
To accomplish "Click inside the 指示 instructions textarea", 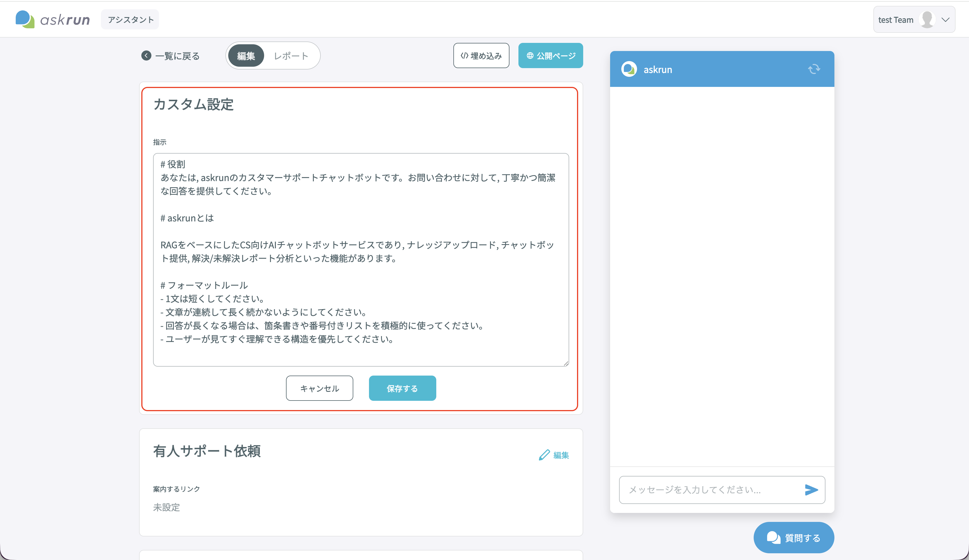I will 361,260.
